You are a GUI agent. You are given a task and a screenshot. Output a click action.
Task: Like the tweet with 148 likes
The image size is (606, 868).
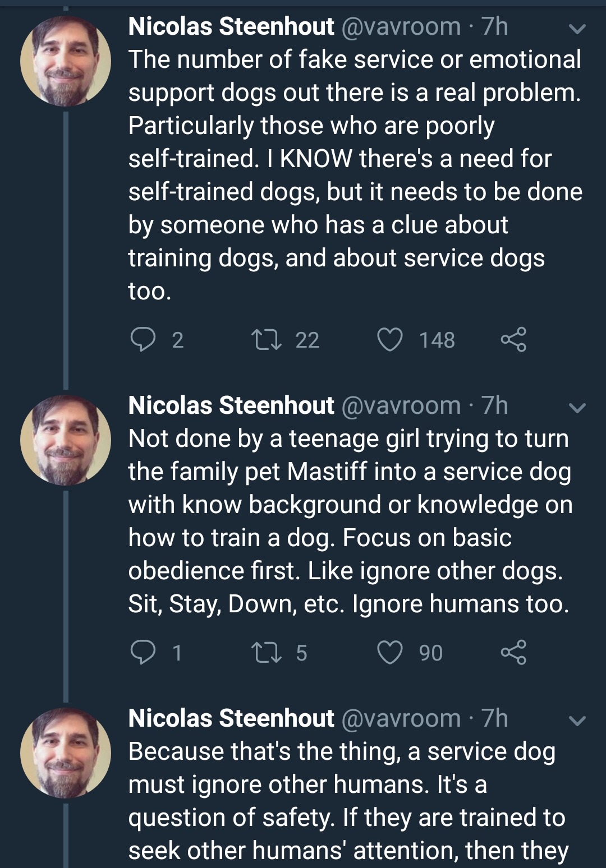[390, 339]
